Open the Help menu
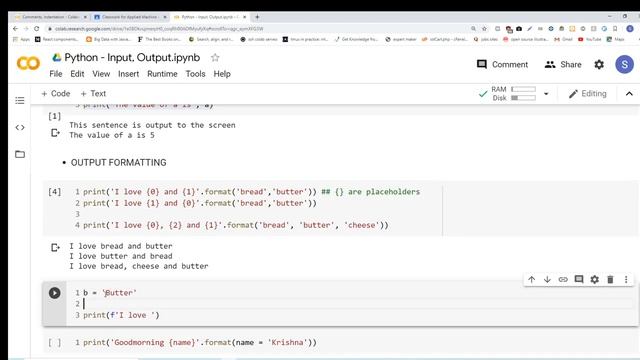The width and height of the screenshot is (640, 360). 222,74
